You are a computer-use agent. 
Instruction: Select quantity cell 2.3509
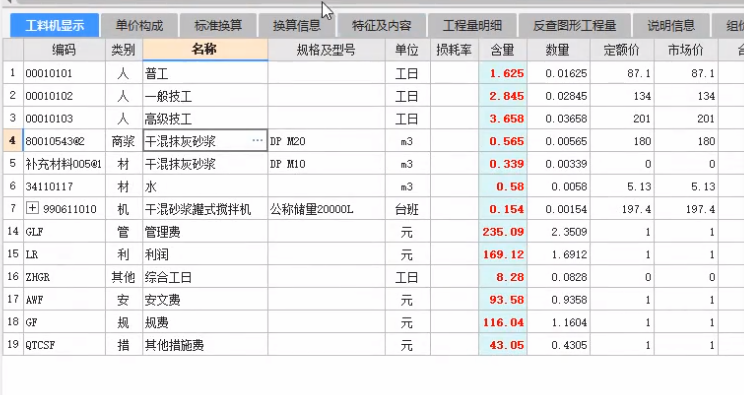click(x=558, y=232)
